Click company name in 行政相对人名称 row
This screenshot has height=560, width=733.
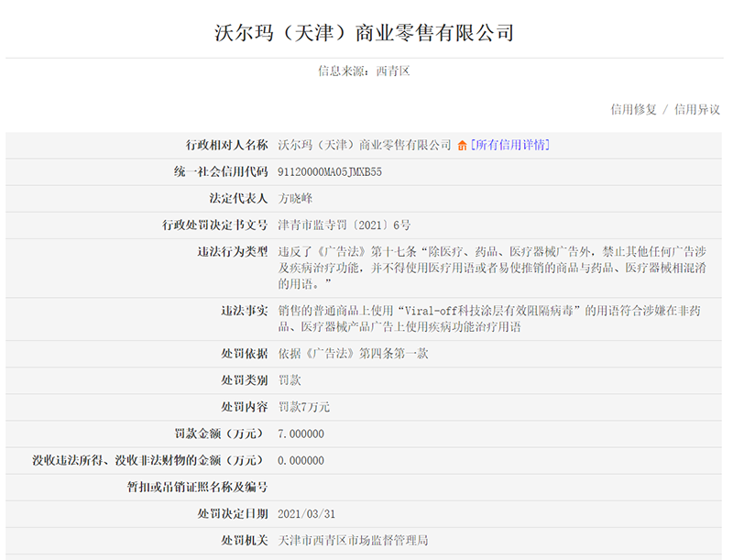tap(365, 145)
